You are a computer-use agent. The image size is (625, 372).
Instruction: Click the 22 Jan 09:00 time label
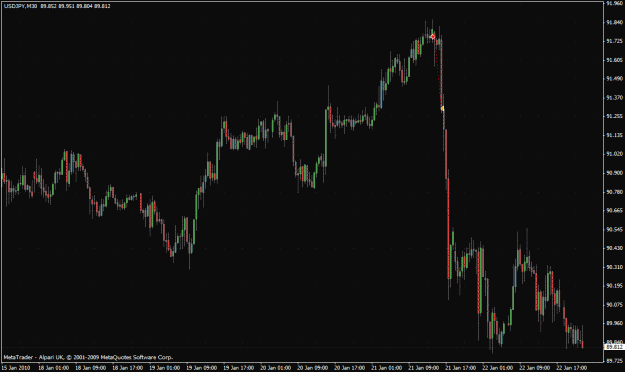[x=535, y=368]
